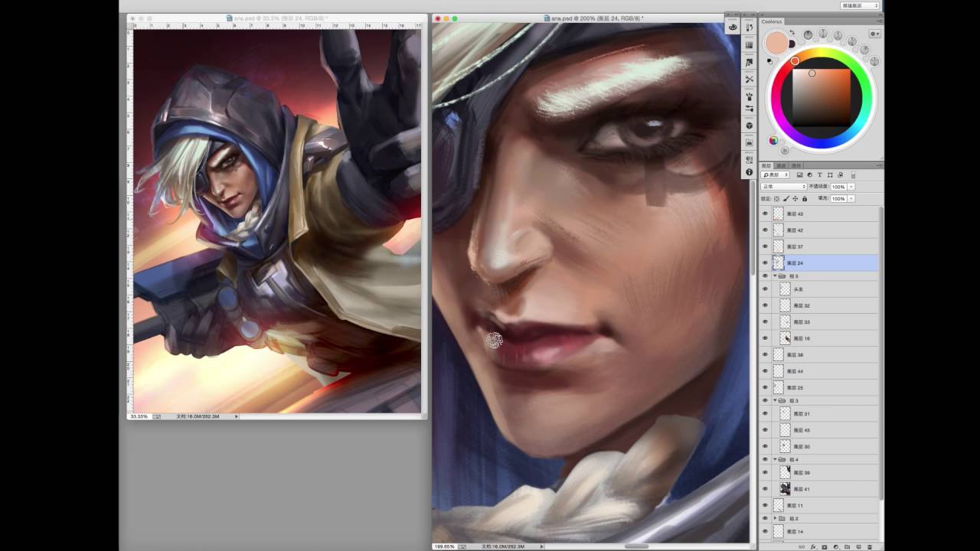Screen dimensions: 980x551
Task: Click Coolorus dark background color swatch
Action: [792, 44]
